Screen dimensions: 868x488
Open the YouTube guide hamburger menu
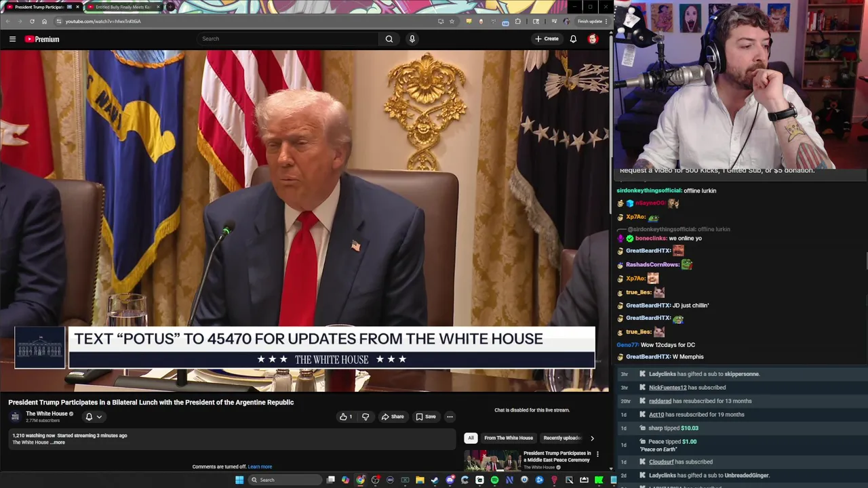click(x=12, y=39)
